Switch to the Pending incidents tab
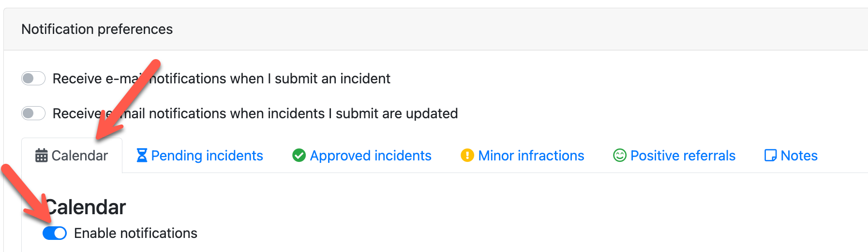This screenshot has height=252, width=868. [x=207, y=156]
